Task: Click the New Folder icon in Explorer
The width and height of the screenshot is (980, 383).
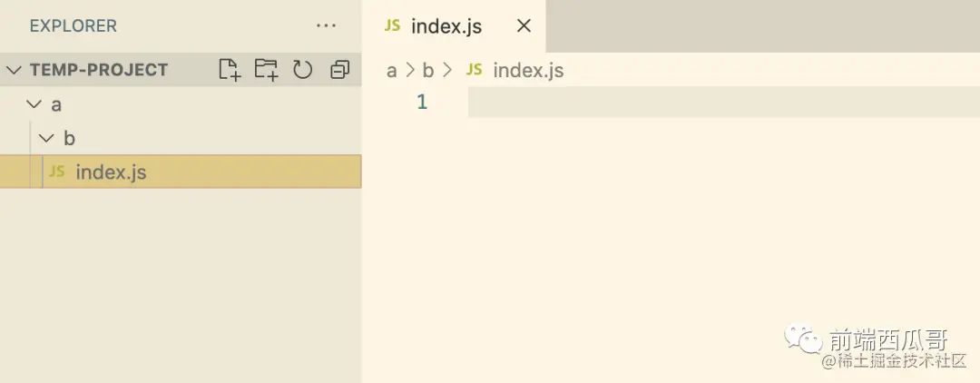Action: pyautogui.click(x=266, y=69)
